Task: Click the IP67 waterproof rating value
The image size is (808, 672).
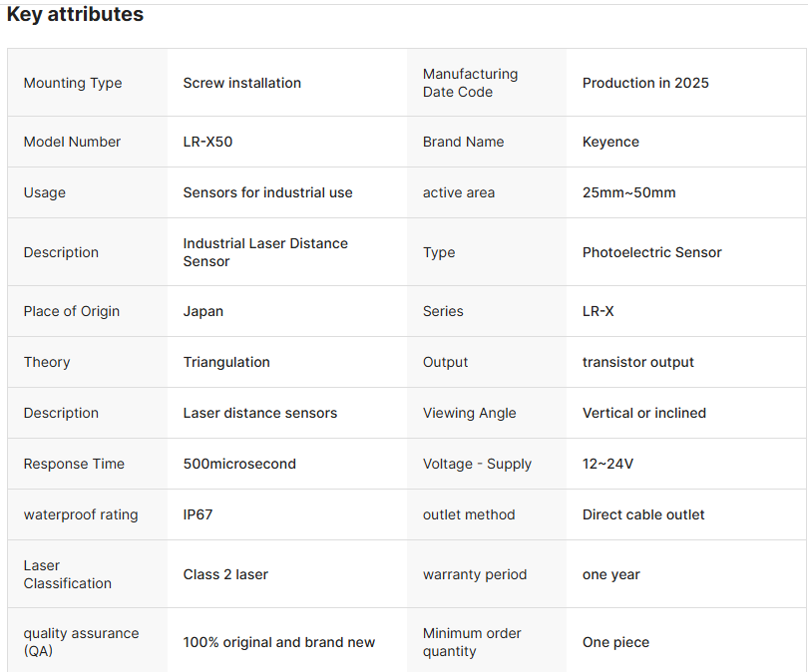Action: [x=198, y=514]
